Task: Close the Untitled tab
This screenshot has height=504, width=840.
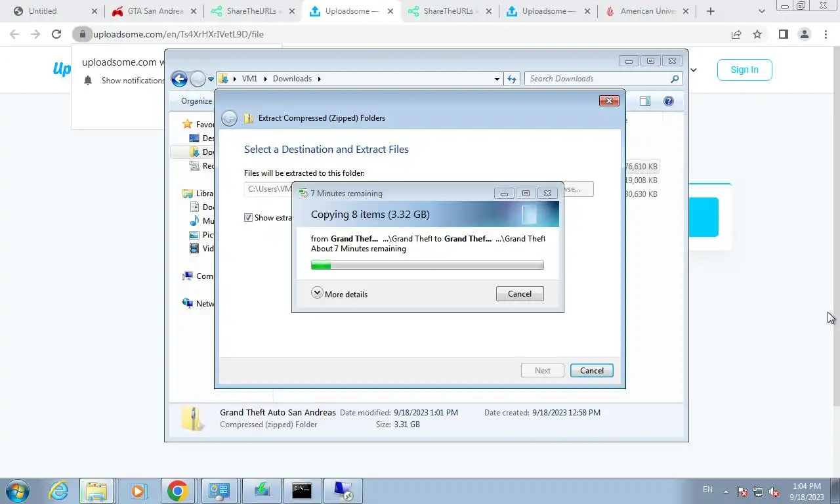Action: (94, 11)
